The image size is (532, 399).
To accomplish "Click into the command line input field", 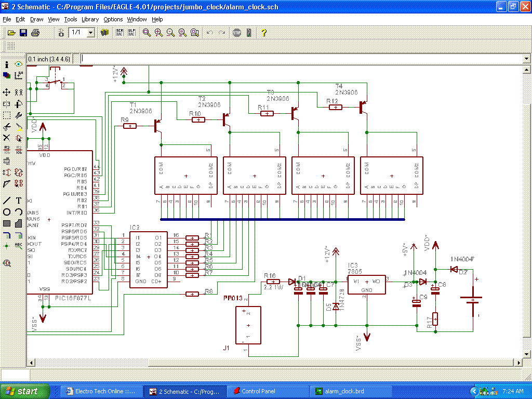I will tap(302, 59).
